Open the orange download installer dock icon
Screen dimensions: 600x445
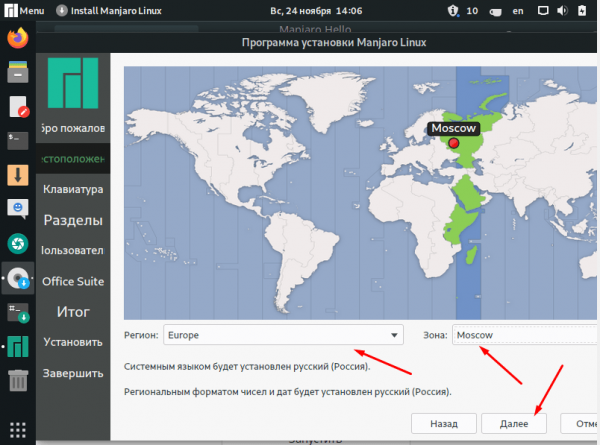(x=18, y=175)
